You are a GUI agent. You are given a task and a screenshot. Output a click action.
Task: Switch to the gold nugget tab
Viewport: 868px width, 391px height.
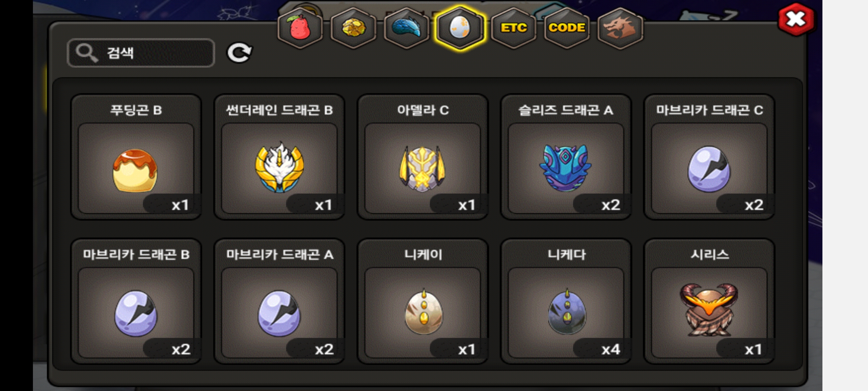coord(353,28)
